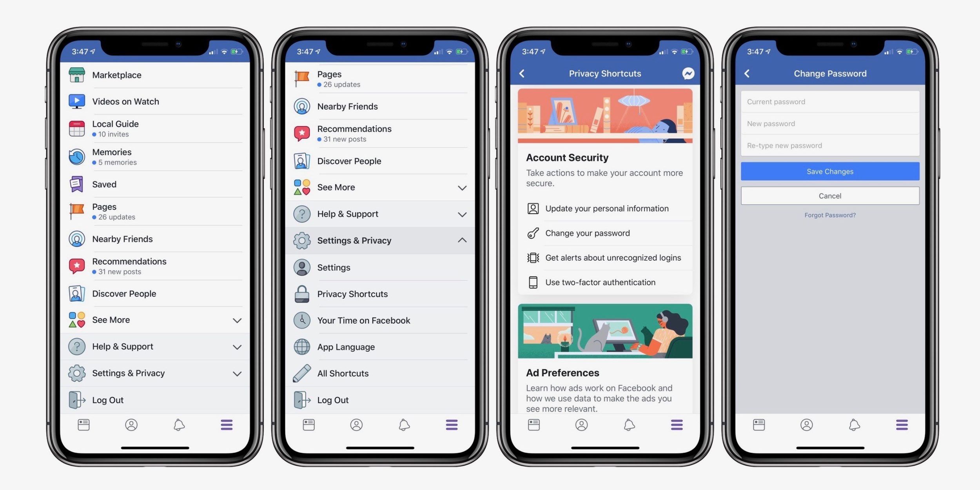Tap the Marketplace icon in menu
980x490 pixels.
pyautogui.click(x=76, y=74)
